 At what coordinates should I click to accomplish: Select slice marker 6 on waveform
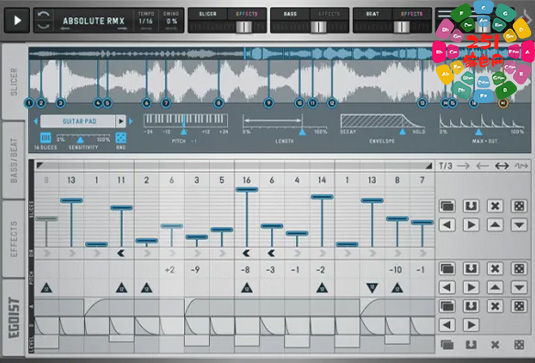tap(146, 103)
